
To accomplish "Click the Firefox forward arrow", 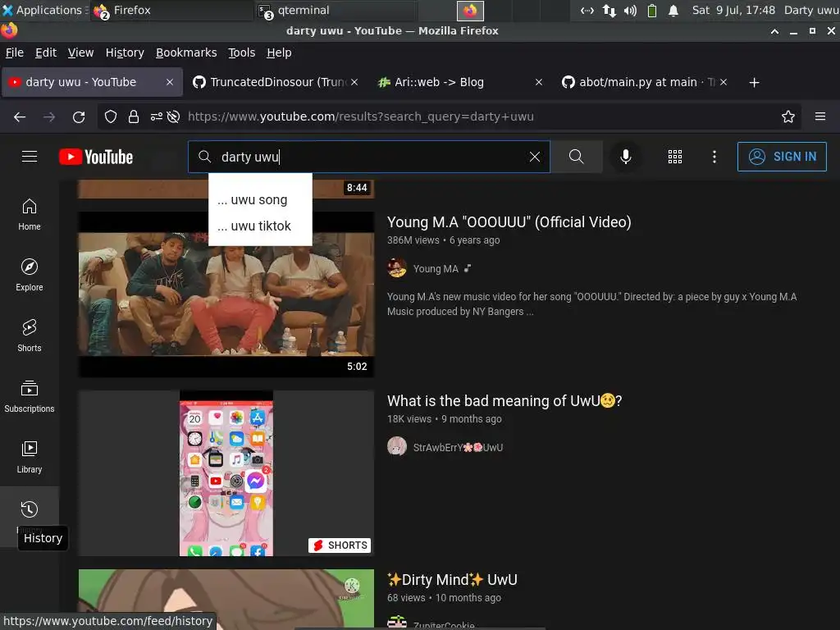I will pyautogui.click(x=49, y=116).
